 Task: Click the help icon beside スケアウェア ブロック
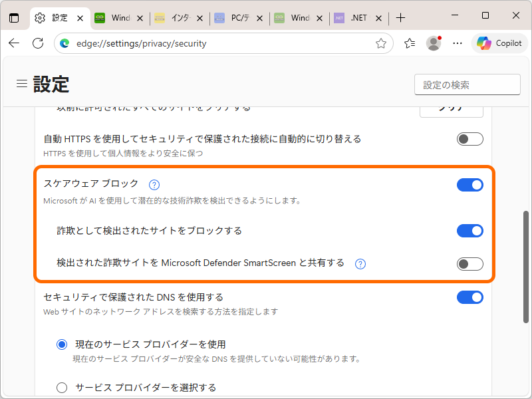point(154,184)
